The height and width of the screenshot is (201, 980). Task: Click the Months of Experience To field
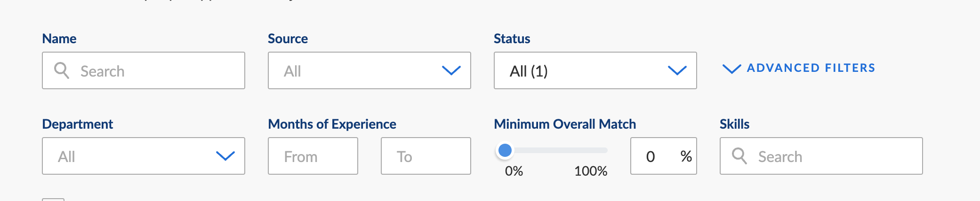(x=426, y=156)
